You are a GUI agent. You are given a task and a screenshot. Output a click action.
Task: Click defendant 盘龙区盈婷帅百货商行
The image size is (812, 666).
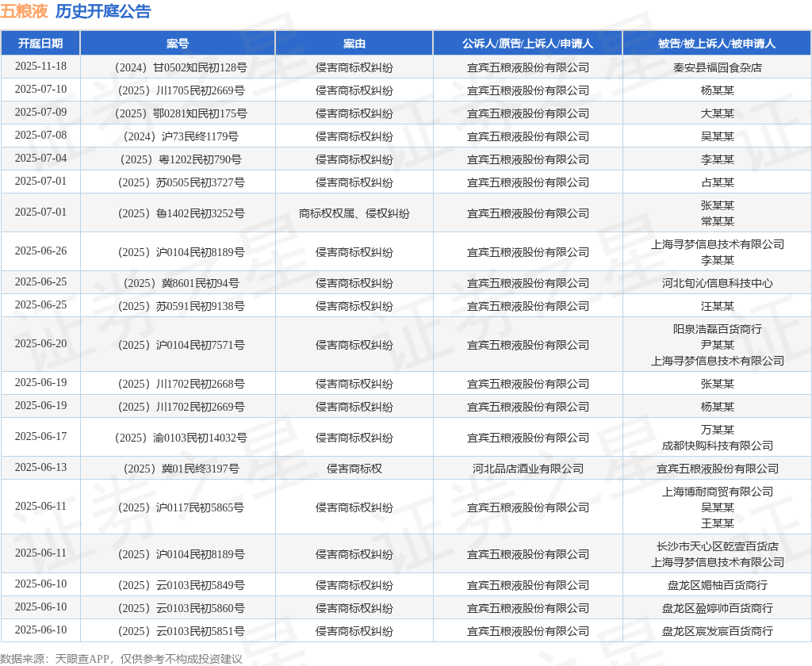(x=717, y=608)
